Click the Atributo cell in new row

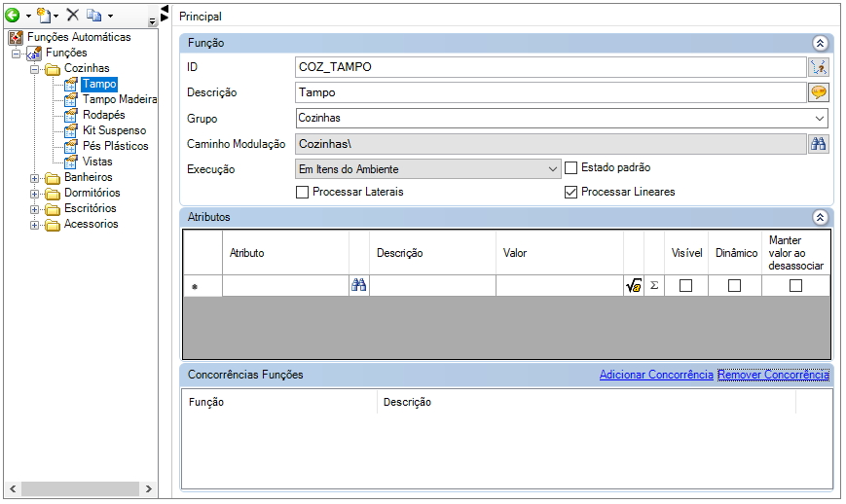click(x=285, y=286)
